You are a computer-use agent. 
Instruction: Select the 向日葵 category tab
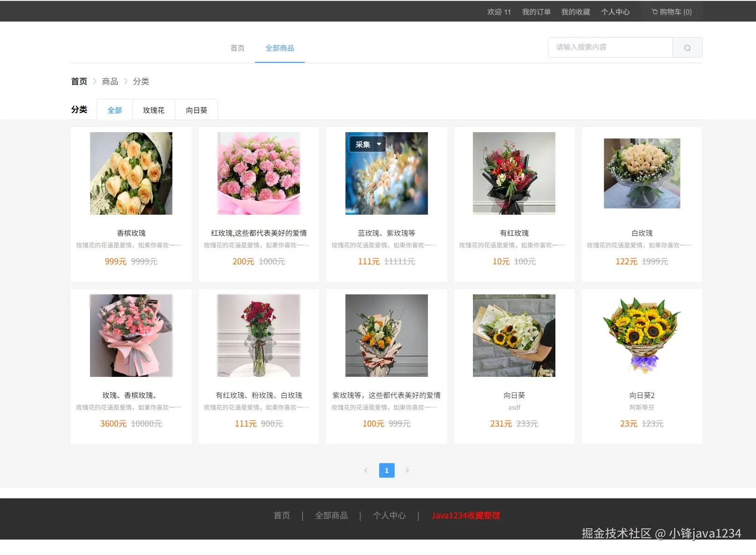(x=196, y=110)
